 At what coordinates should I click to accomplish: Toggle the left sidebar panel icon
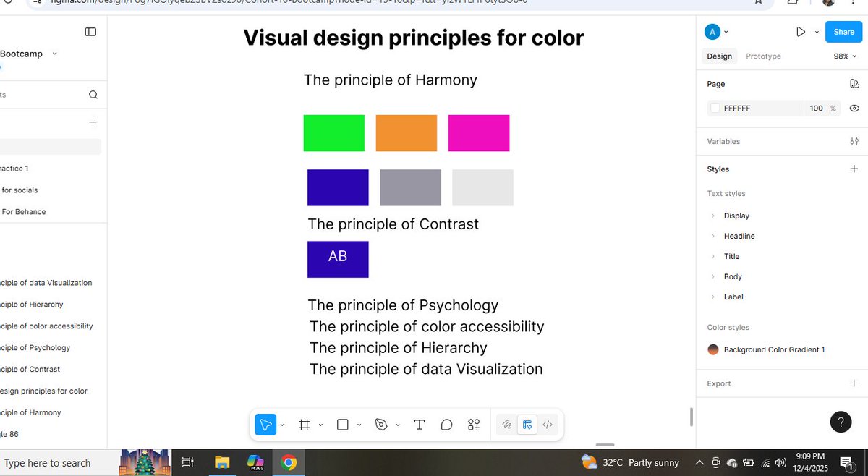[x=90, y=32]
